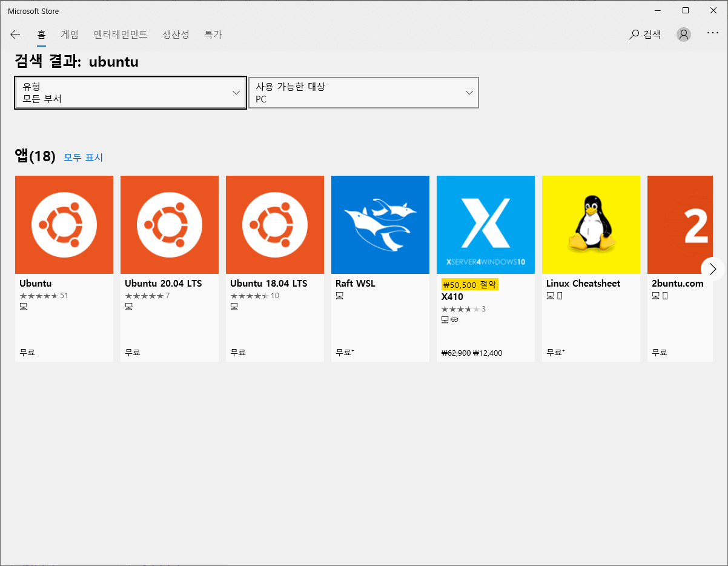Switch to the 생산성 tab
728x566 pixels.
176,35
